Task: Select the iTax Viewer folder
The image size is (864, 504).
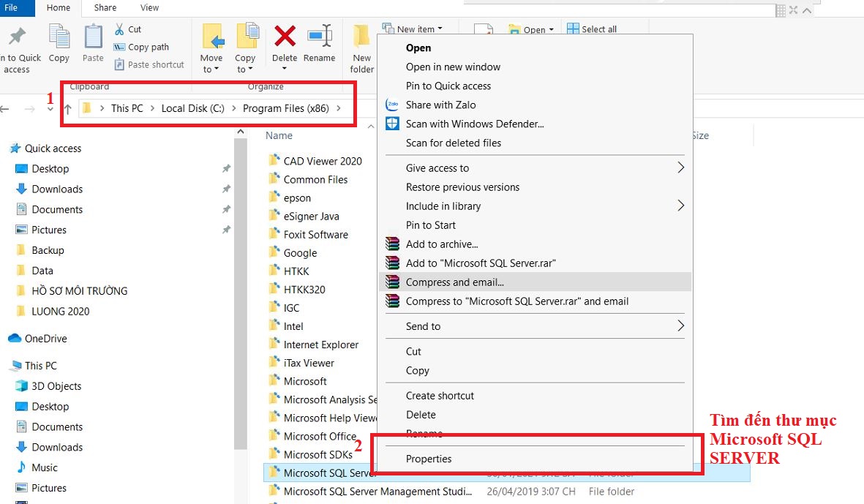Action: pos(309,363)
